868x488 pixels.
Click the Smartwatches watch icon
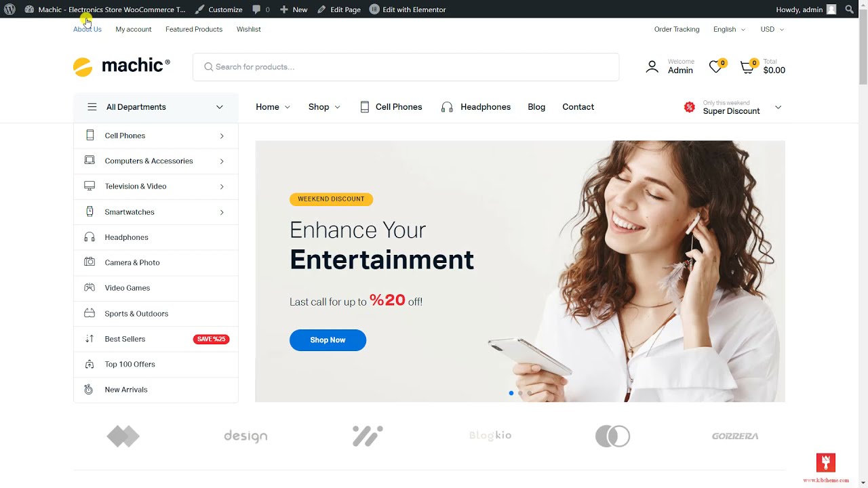(90, 211)
